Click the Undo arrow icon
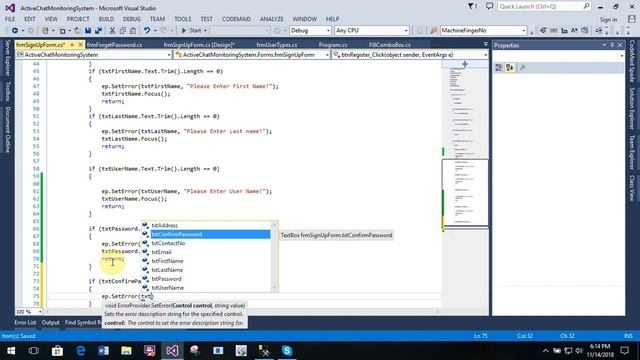Viewport: 640px width, 360px height. (147, 31)
